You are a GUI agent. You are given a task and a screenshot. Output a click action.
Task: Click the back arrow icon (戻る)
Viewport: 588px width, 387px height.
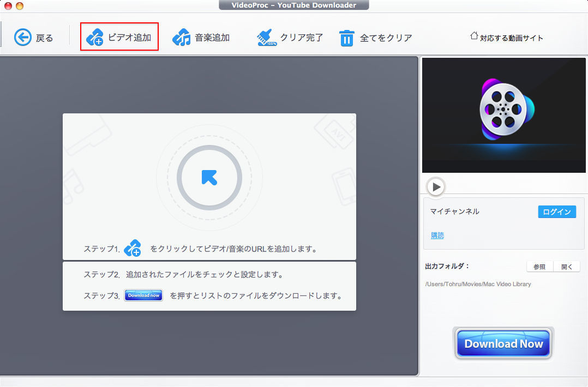click(x=22, y=38)
